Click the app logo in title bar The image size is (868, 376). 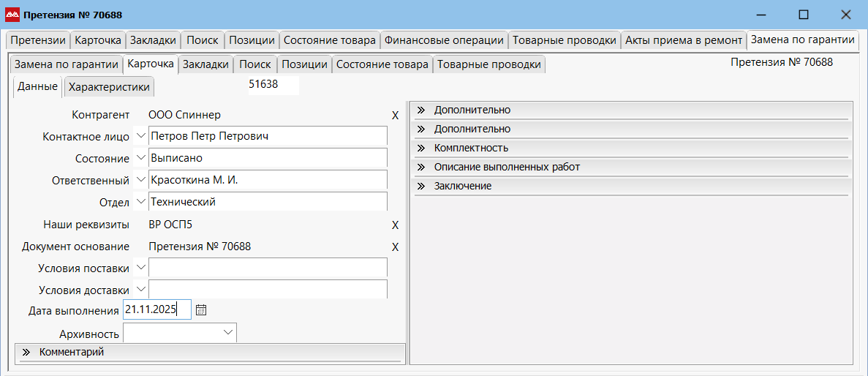[12, 15]
